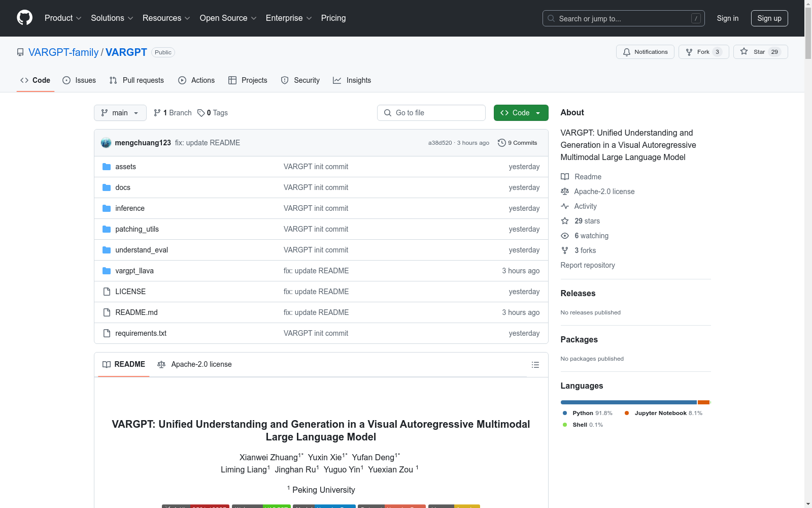The width and height of the screenshot is (812, 508).
Task: Click the README.md file icon
Action: click(107, 312)
